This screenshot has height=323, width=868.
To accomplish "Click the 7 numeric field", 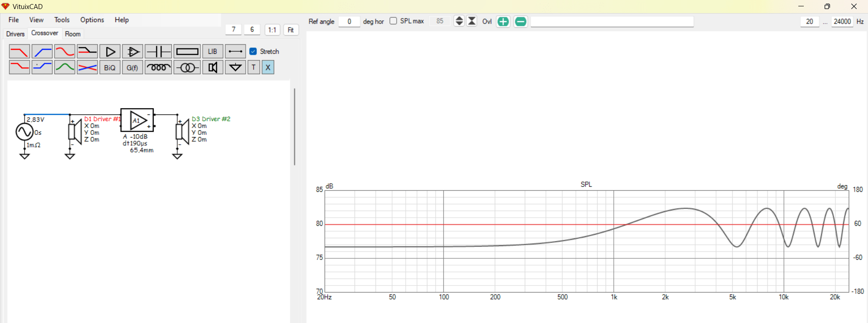I will coord(233,29).
